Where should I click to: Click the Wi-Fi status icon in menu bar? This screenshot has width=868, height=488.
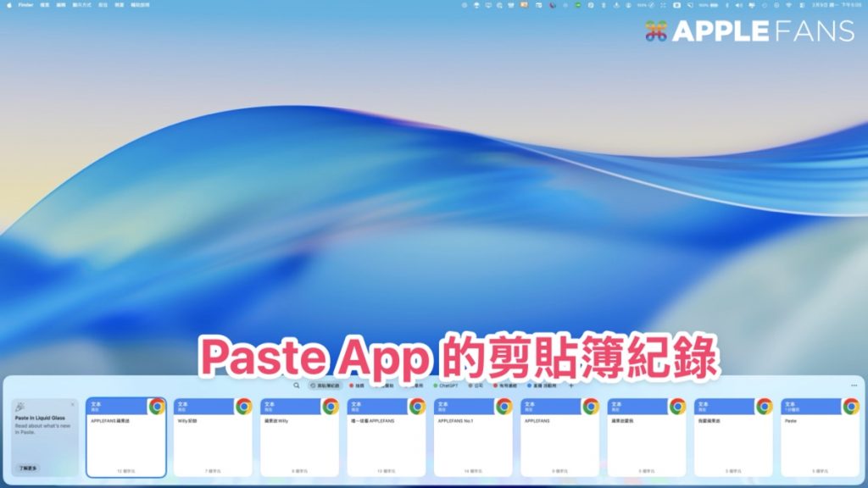789,5
